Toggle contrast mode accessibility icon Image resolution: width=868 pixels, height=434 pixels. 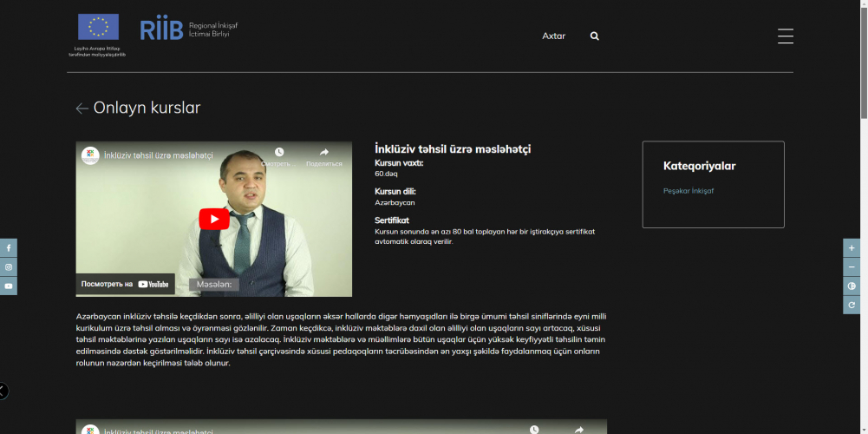[x=852, y=286]
